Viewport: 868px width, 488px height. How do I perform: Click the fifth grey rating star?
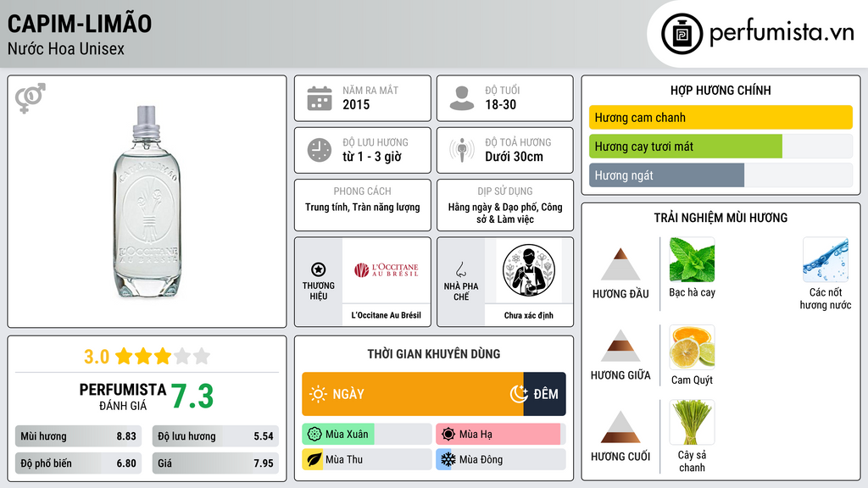pyautogui.click(x=202, y=357)
